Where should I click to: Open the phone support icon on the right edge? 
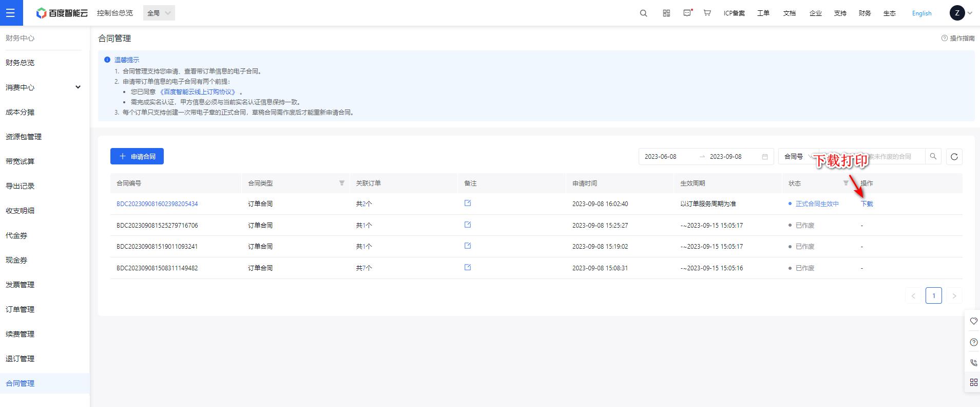[x=973, y=362]
